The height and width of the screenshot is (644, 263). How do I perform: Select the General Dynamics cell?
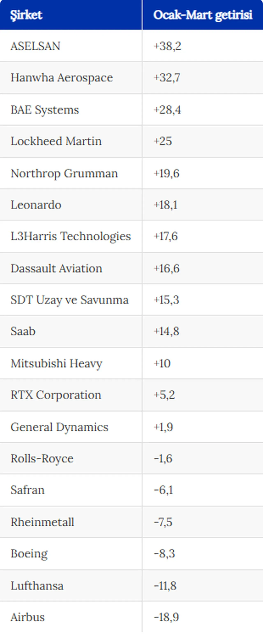click(x=60, y=427)
